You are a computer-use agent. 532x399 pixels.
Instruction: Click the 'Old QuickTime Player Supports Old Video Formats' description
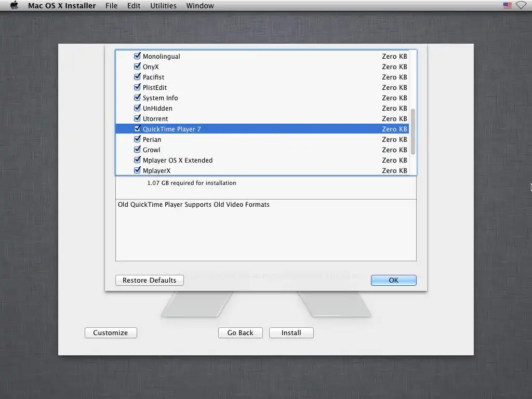(x=194, y=205)
